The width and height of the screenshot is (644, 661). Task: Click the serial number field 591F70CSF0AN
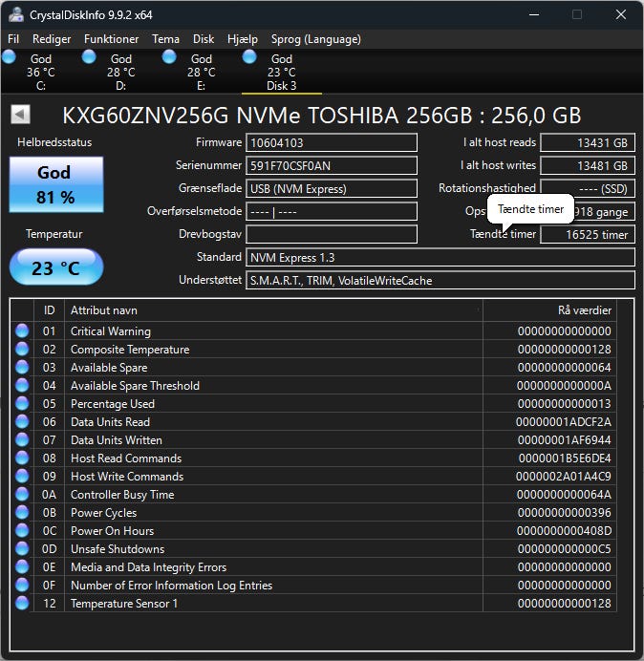click(x=332, y=165)
